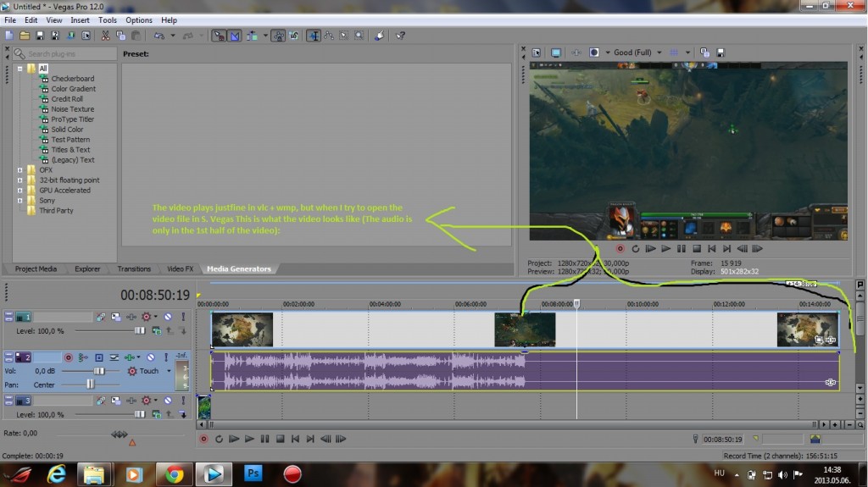
Task: Mute video track 1
Action: tap(168, 317)
